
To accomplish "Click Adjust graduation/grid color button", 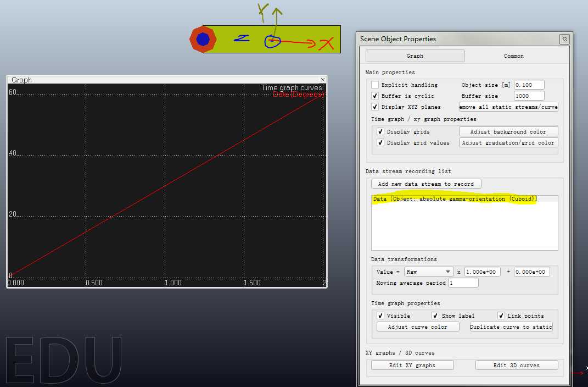I will tap(508, 142).
